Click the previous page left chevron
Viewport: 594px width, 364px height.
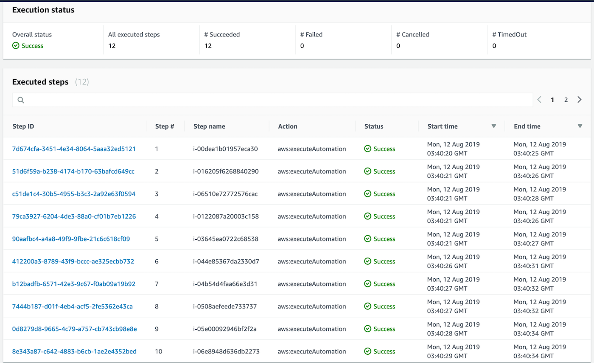click(539, 100)
